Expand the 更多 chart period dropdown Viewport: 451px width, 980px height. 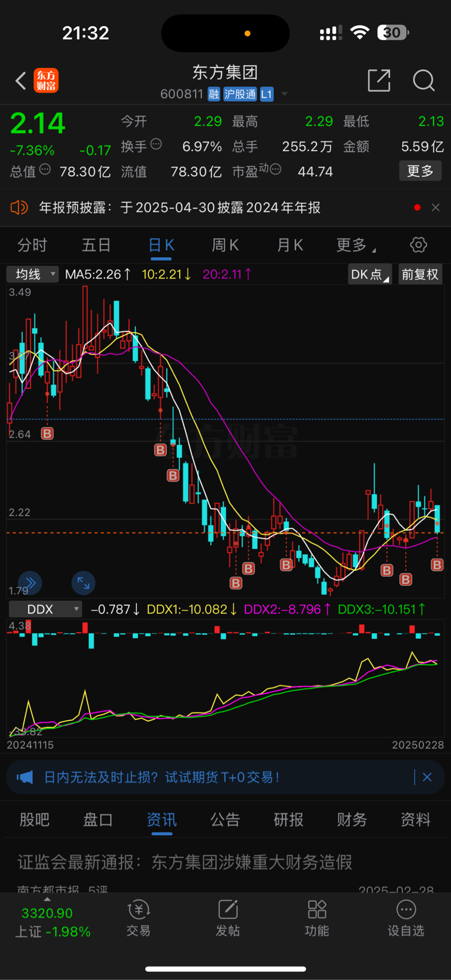[x=355, y=245]
